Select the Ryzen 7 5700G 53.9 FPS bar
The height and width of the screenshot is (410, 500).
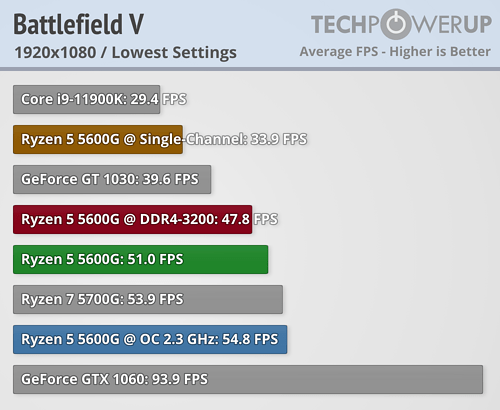(148, 299)
